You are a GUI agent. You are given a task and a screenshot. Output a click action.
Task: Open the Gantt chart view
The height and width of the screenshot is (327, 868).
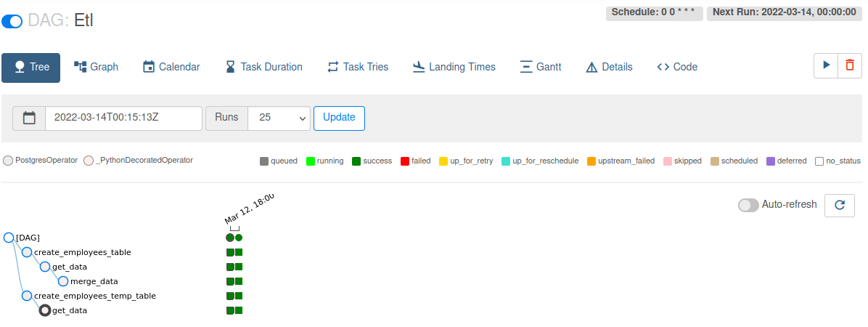541,67
